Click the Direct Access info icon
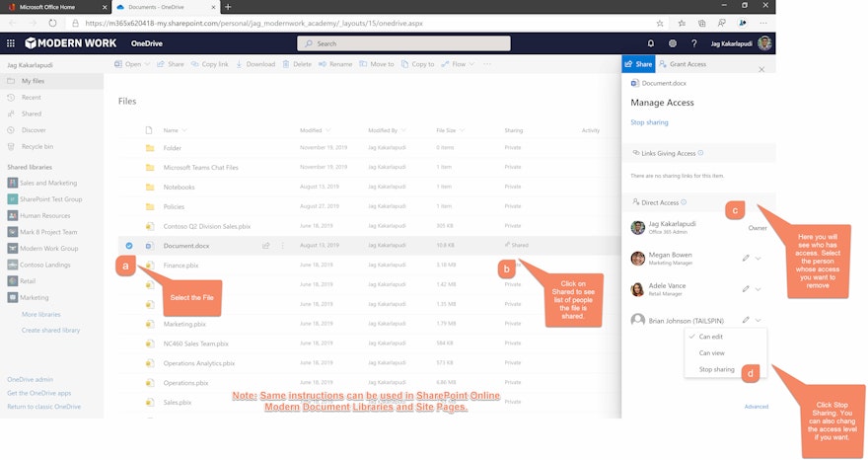This screenshot has height=460, width=868. 684,202
